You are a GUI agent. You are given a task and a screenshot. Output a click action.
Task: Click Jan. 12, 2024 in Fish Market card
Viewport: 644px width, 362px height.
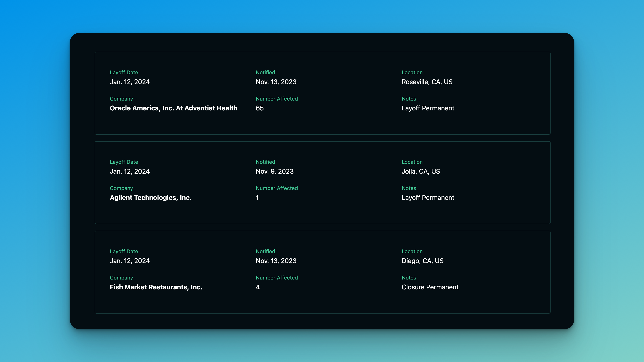[130, 261]
